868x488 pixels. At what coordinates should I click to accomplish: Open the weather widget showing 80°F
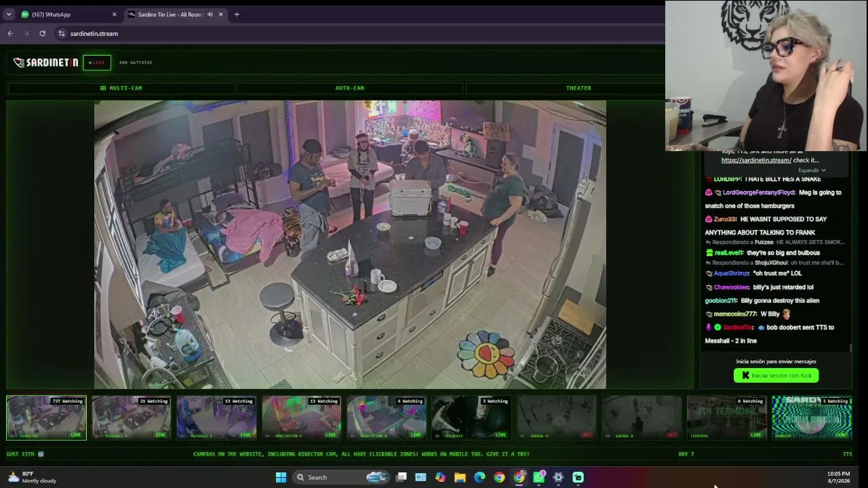(31, 477)
